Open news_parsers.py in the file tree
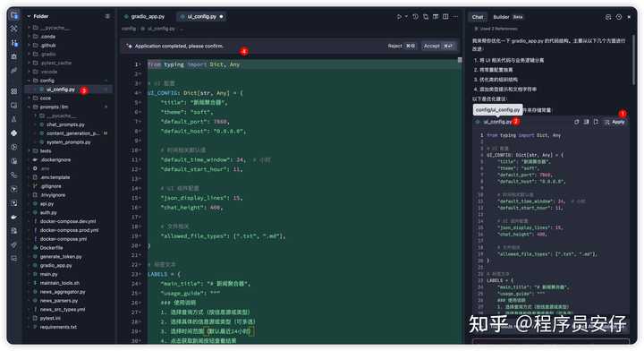644x351 pixels. (58, 301)
